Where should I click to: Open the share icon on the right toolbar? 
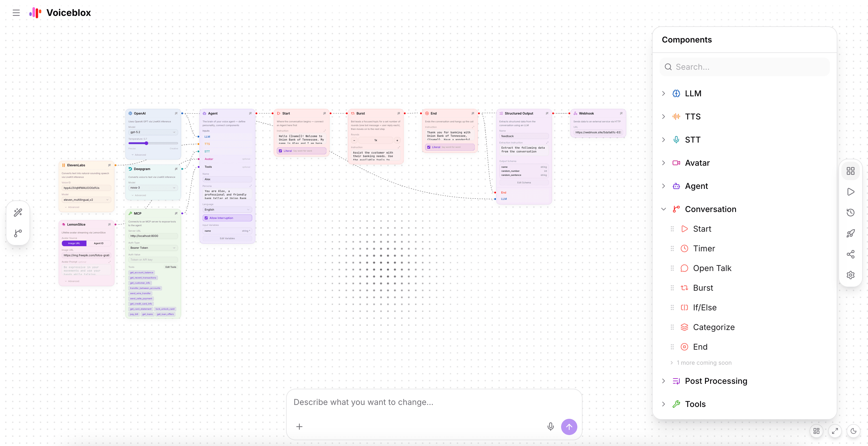click(851, 254)
